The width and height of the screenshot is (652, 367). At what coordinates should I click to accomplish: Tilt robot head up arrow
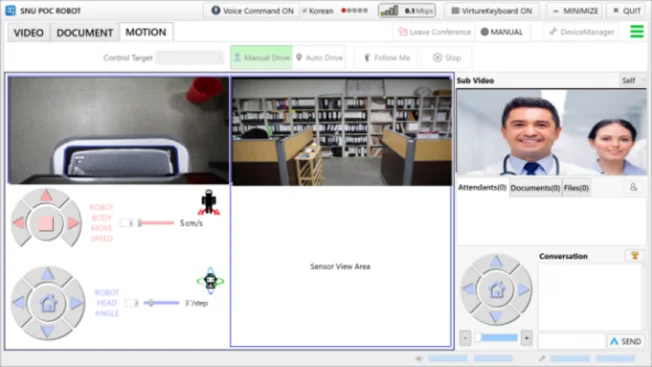click(x=47, y=274)
